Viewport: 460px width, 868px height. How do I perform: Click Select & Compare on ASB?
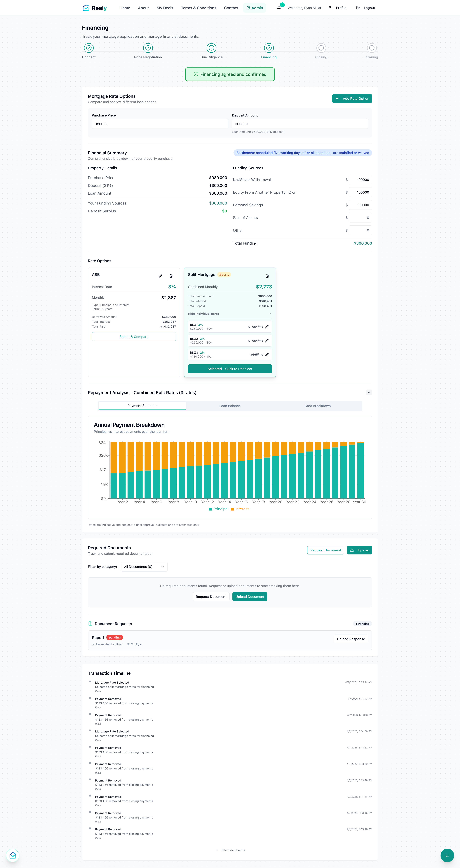click(x=134, y=337)
